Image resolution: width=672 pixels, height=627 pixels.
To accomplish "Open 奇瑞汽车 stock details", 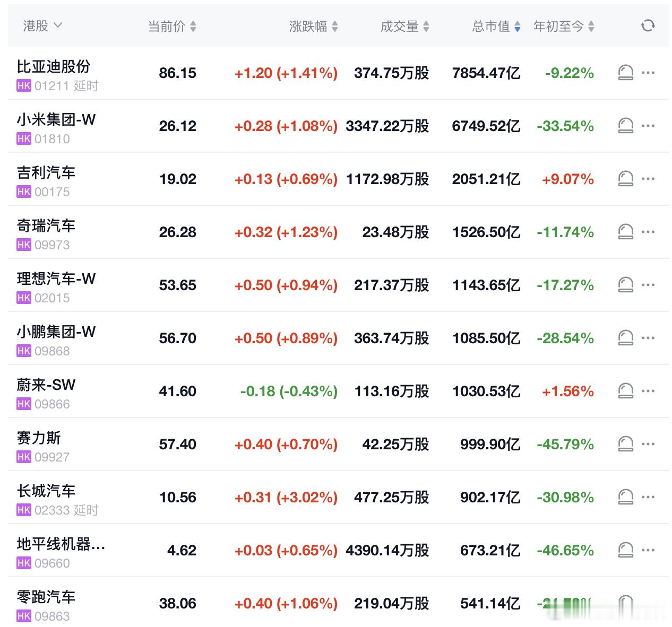I will (46, 225).
